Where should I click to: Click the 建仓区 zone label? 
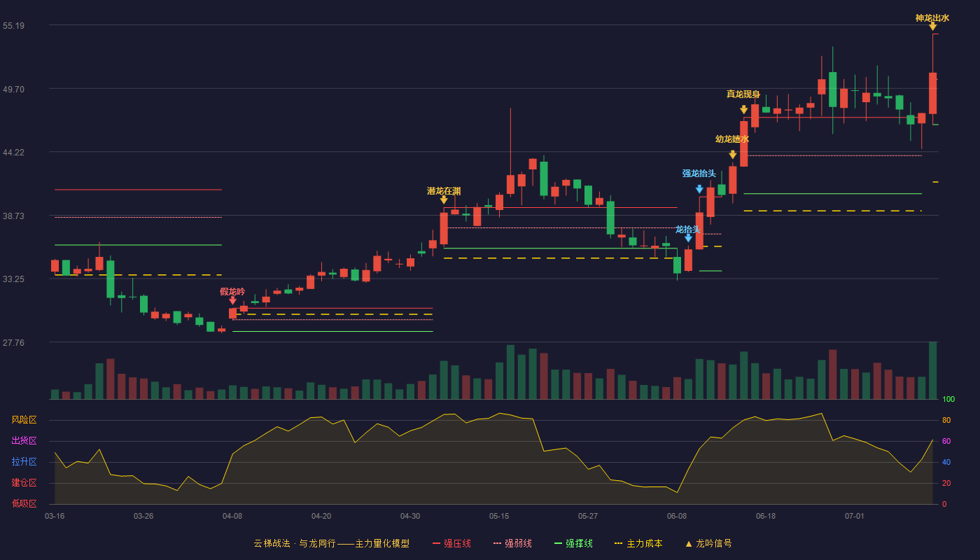point(24,483)
